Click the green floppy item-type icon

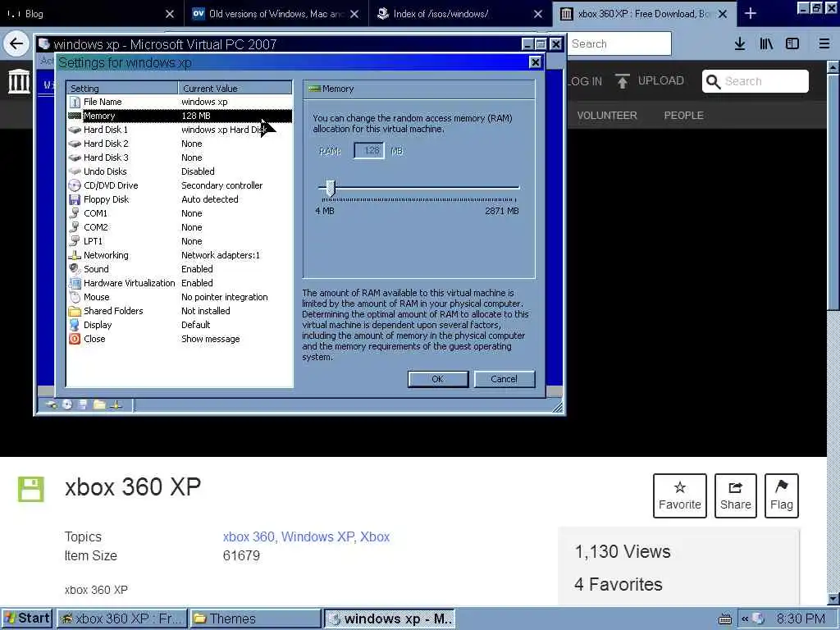pyautogui.click(x=30, y=489)
